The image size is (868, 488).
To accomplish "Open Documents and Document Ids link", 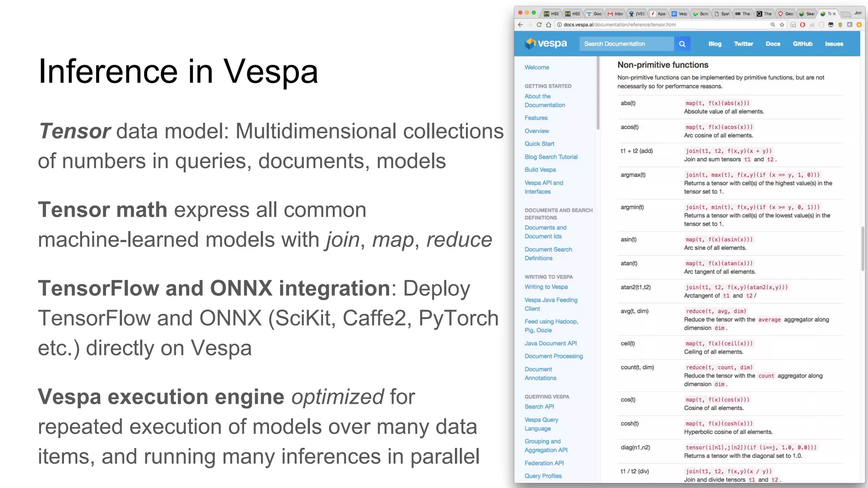I will [545, 232].
